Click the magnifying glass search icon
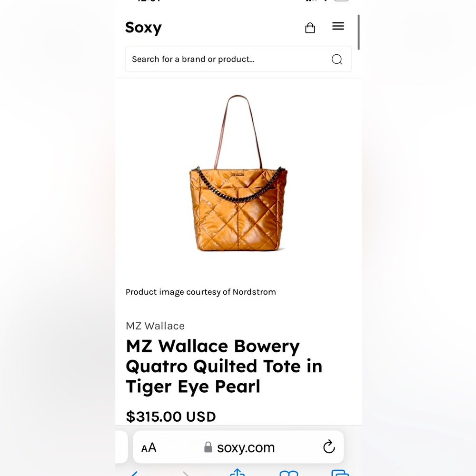The height and width of the screenshot is (476, 476). click(337, 59)
